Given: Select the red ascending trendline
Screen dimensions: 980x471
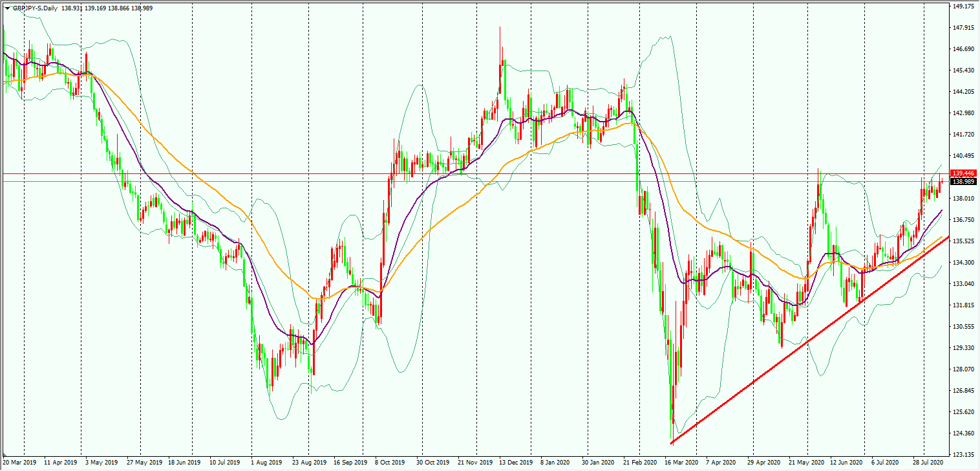Looking at the screenshot, I should pos(809,340).
